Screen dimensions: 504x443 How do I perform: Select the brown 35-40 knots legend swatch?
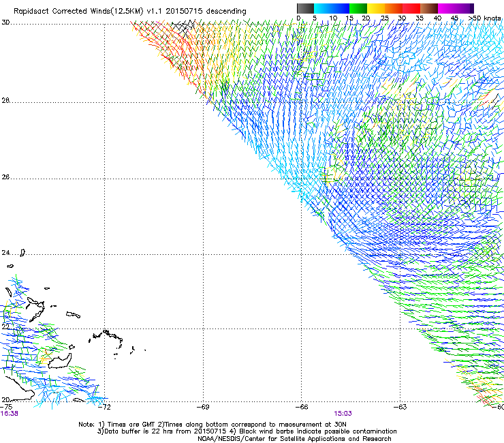429,8
